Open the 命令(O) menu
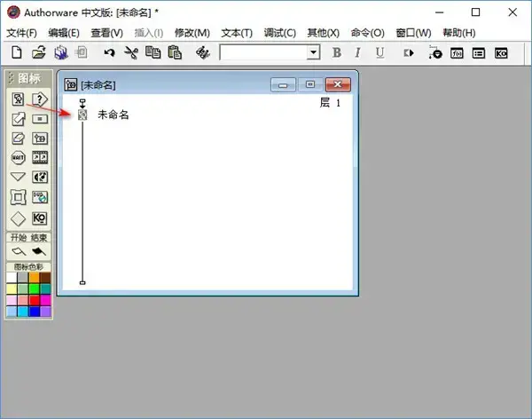The image size is (532, 419). click(x=367, y=33)
